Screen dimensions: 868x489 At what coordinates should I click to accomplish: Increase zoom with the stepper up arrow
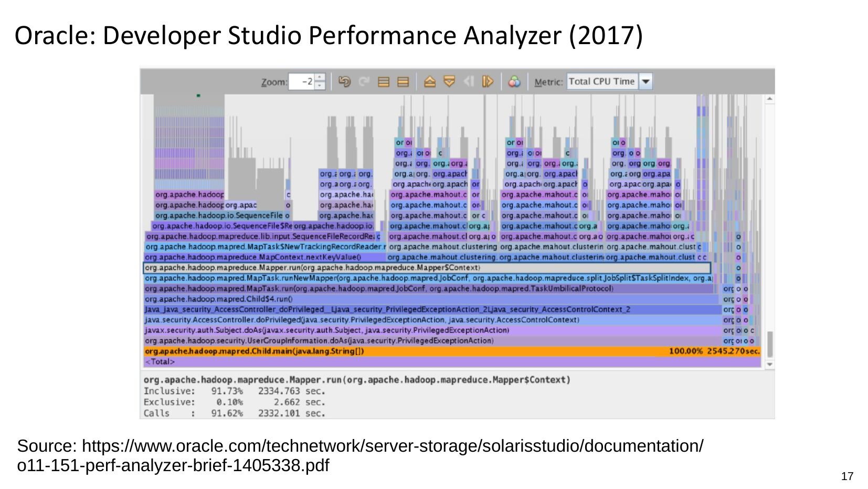(x=320, y=78)
